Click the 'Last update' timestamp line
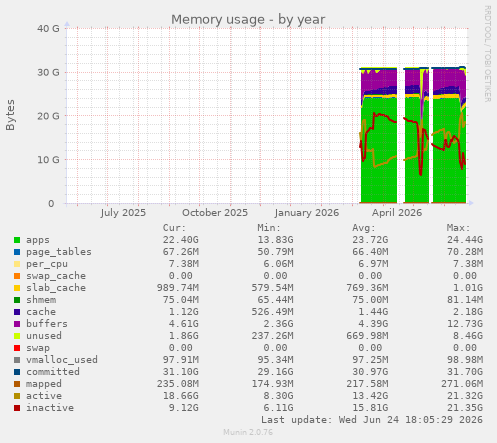Screen dimensions: 497x443 click(x=372, y=420)
